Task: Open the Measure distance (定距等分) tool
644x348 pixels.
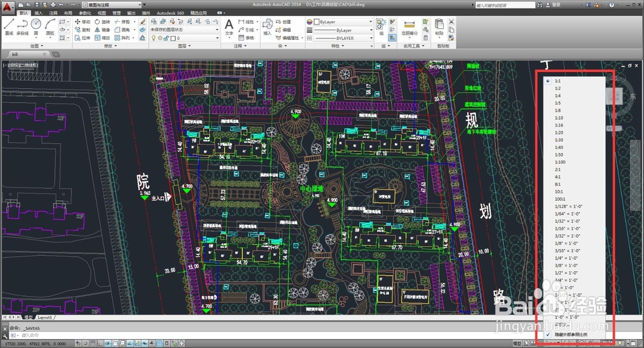Action: pos(409,27)
